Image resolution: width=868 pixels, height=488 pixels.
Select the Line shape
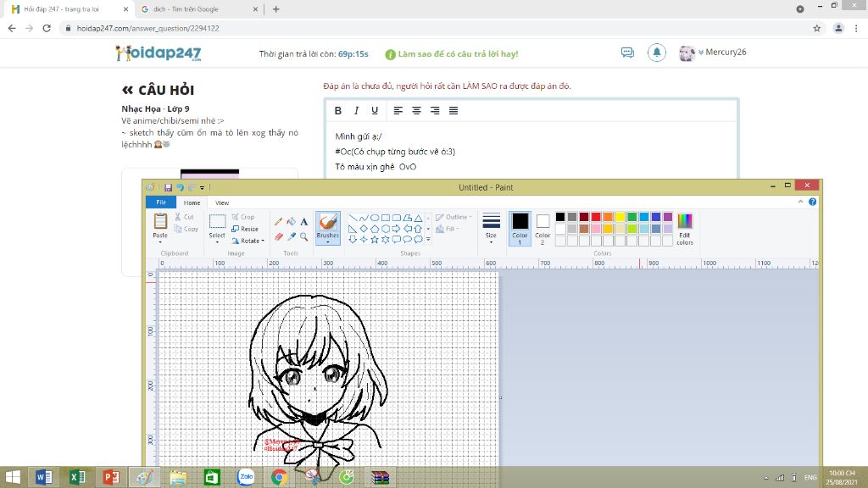pyautogui.click(x=353, y=218)
